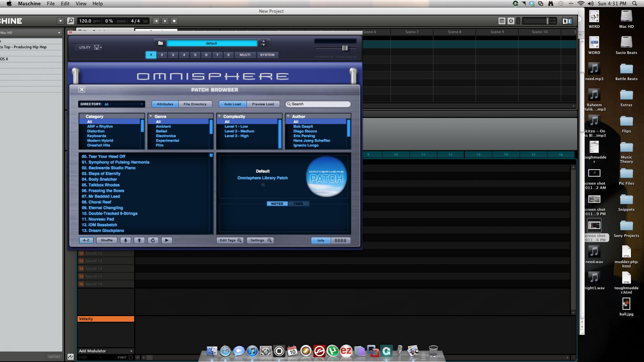Screen dimensions: 644x362
Task: Select the MULTI tab in Omnisphere
Action: (x=245, y=55)
